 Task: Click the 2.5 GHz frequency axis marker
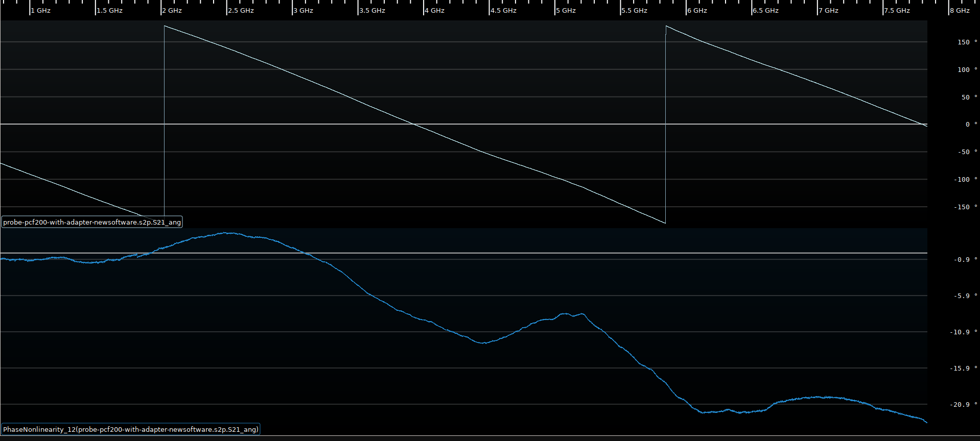[x=241, y=10]
